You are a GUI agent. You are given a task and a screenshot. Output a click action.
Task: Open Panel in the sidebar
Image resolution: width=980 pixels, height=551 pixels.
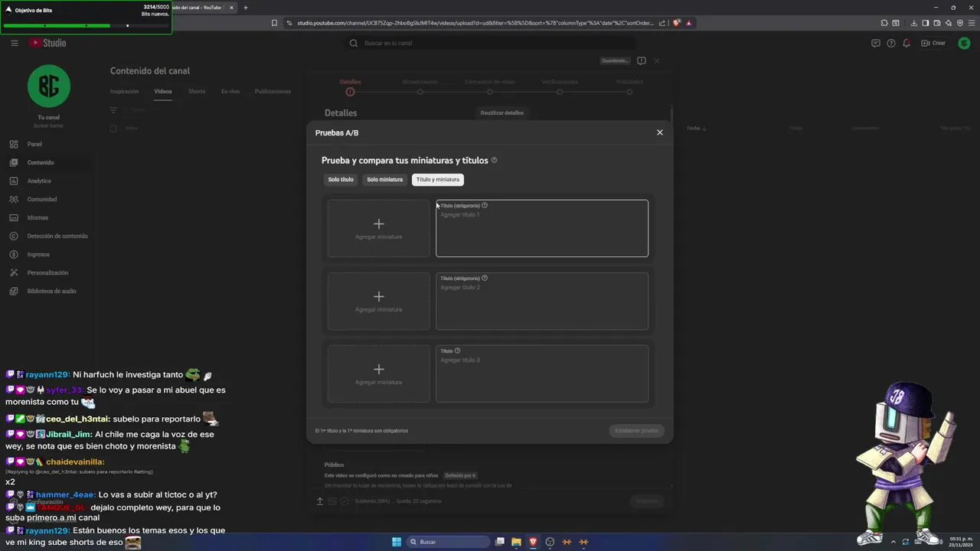[47, 144]
